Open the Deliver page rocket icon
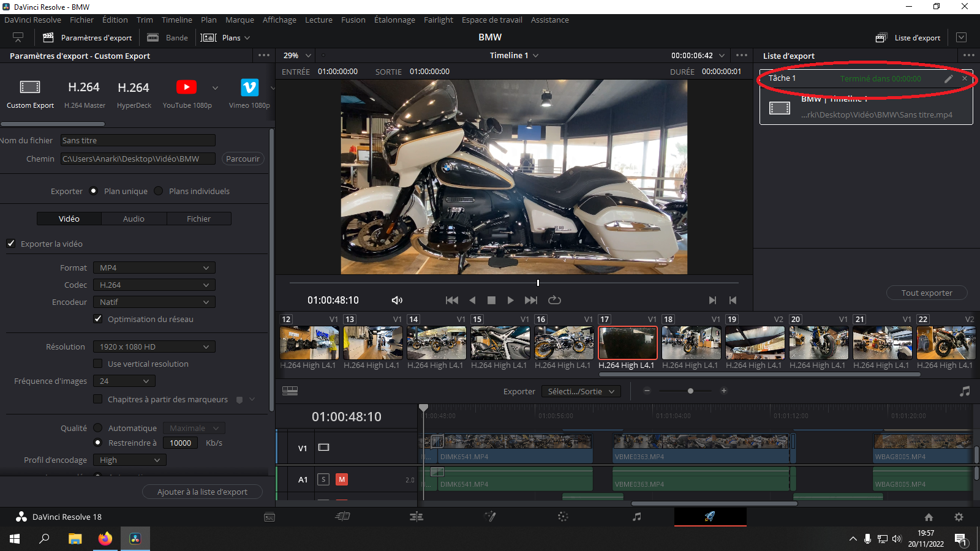The image size is (980, 551). pyautogui.click(x=710, y=517)
